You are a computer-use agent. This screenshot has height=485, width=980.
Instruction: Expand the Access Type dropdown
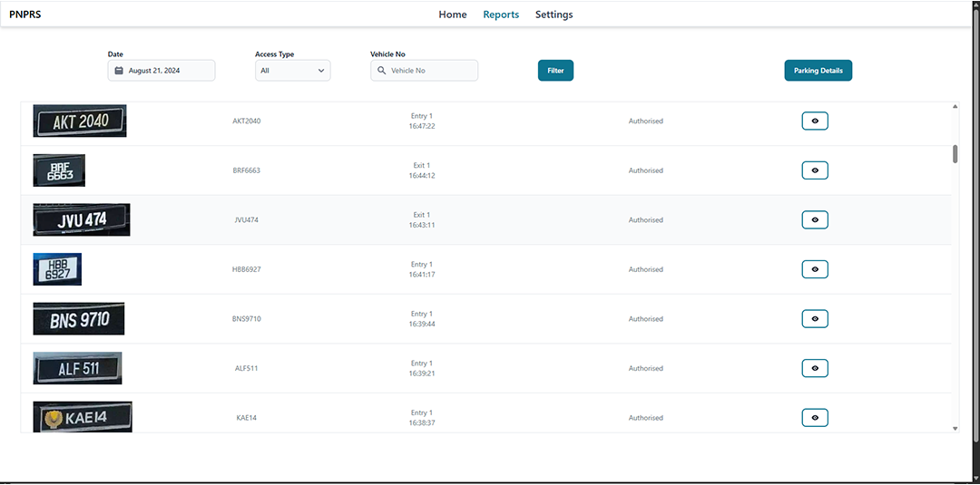[292, 71]
